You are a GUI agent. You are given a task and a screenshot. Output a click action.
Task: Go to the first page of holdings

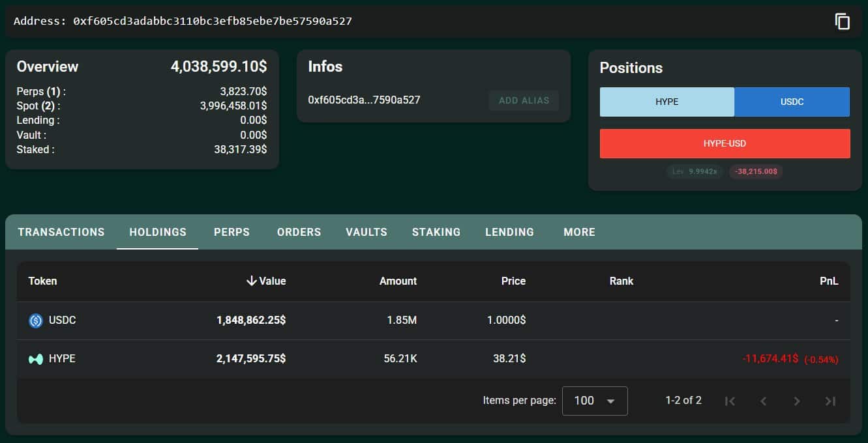pos(730,401)
